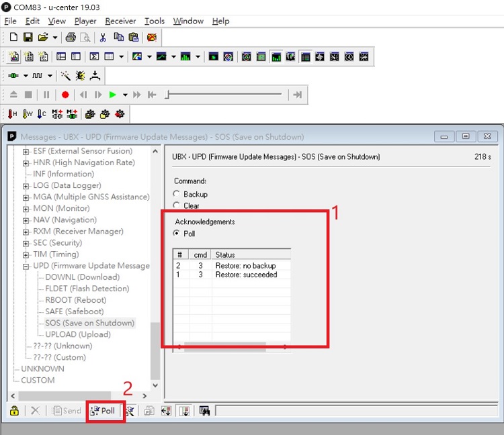The image size is (504, 435).
Task: Expand the MGA (Multiple GNSS Assistance) node
Action: pos(26,198)
